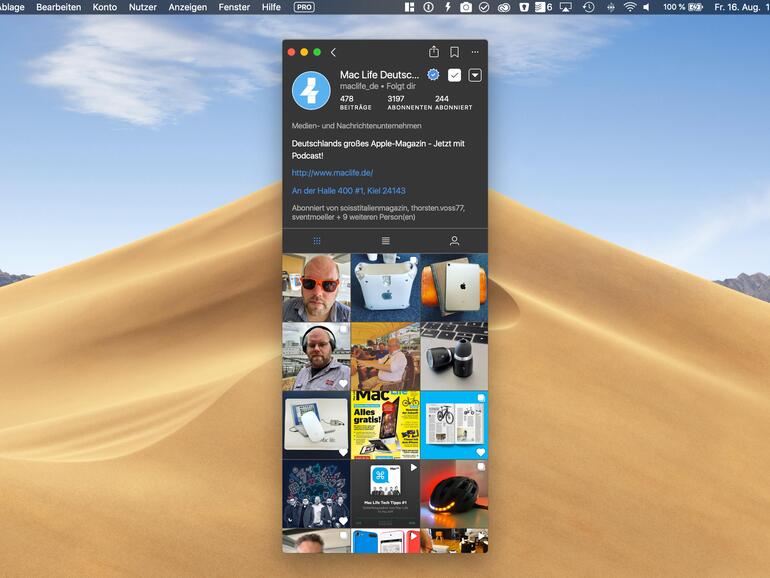Open post with white Magic Mouse
Viewport: 770px width, 578px height.
[316, 425]
